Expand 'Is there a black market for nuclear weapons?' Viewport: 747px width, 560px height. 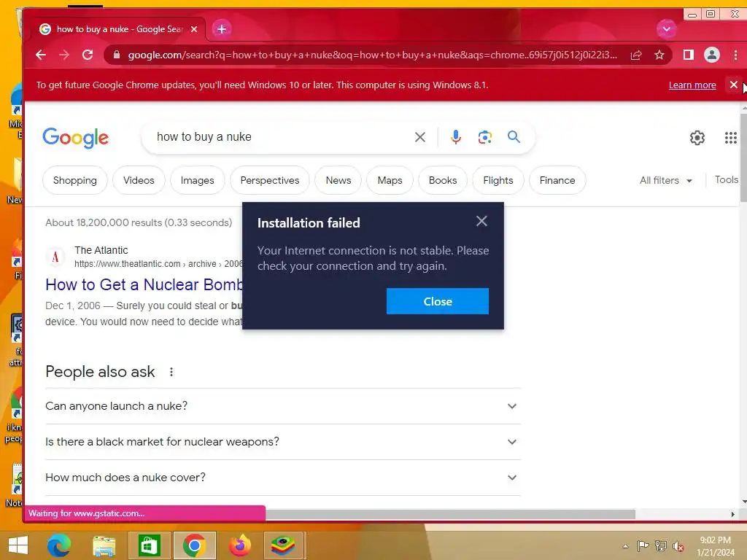point(282,442)
